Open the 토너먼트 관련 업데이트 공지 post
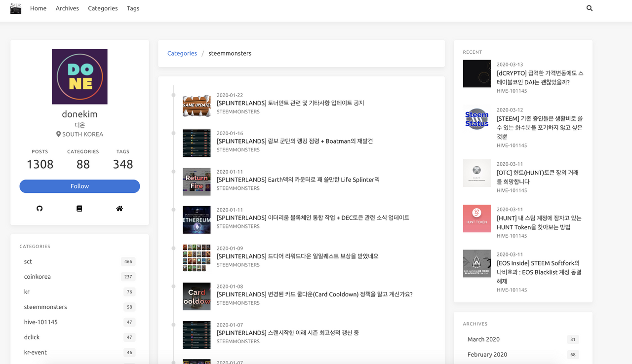Screen dimensions: 632x364 pos(290,103)
